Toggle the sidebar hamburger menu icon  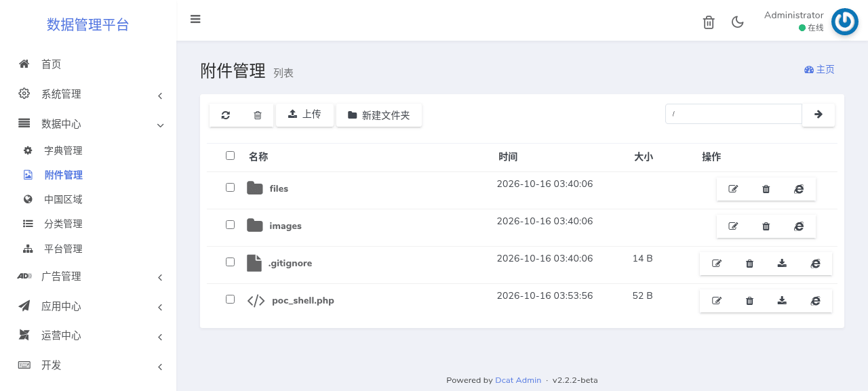coord(195,19)
